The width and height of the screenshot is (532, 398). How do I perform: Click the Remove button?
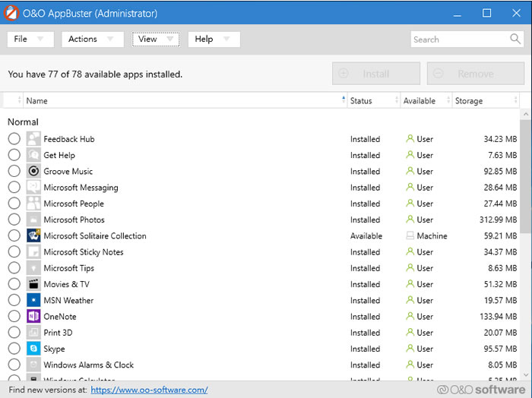[476, 74]
